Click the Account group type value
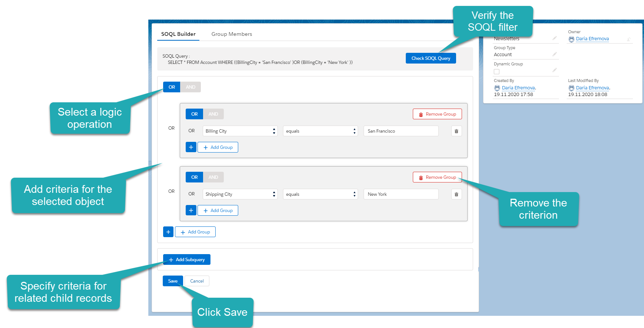This screenshot has width=644, height=328. [x=503, y=54]
